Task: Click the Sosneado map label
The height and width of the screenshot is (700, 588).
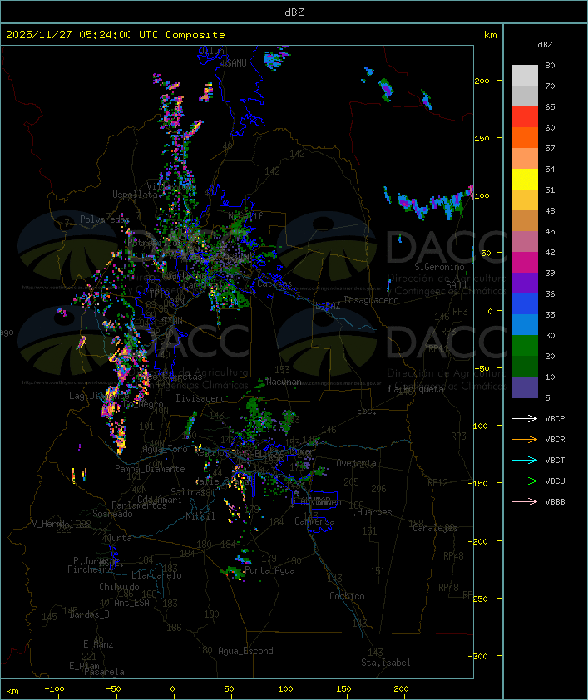Action: click(112, 514)
